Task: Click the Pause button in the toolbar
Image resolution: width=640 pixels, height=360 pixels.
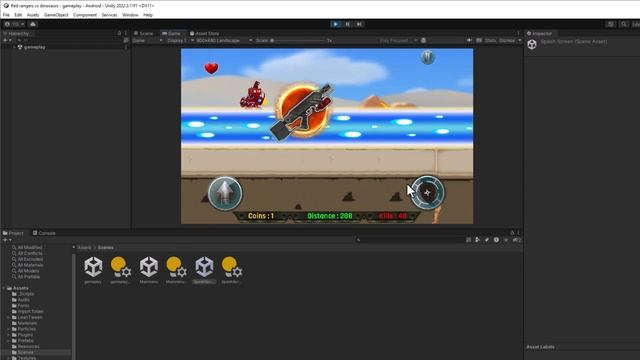Action: (347, 24)
